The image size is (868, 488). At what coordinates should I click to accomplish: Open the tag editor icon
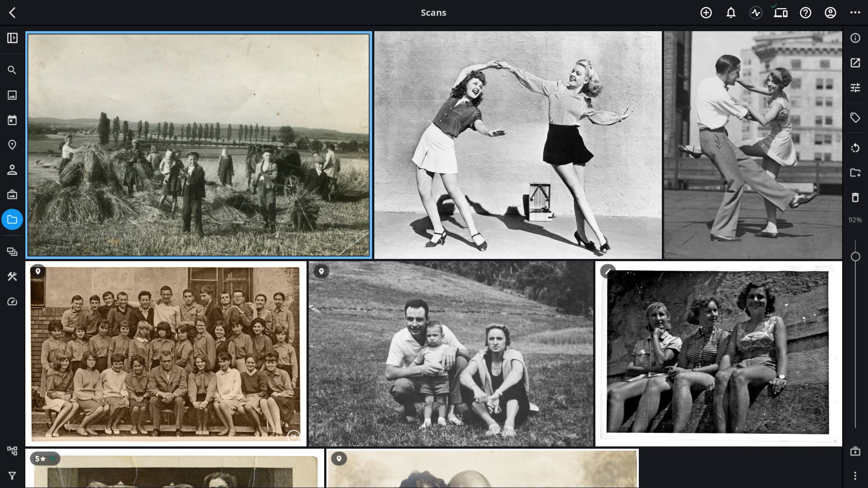click(855, 118)
